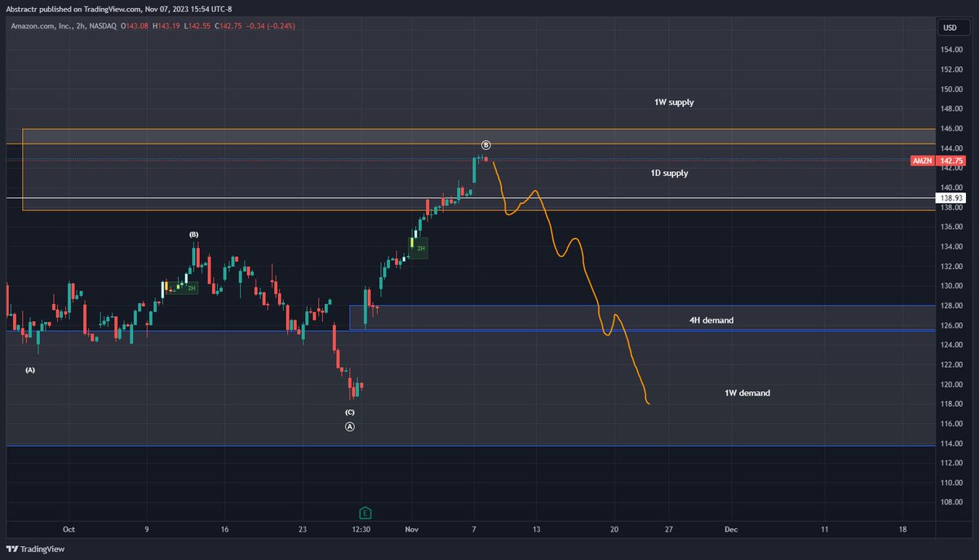Click the 120.00 price axis label
The image size is (979, 560).
(951, 385)
